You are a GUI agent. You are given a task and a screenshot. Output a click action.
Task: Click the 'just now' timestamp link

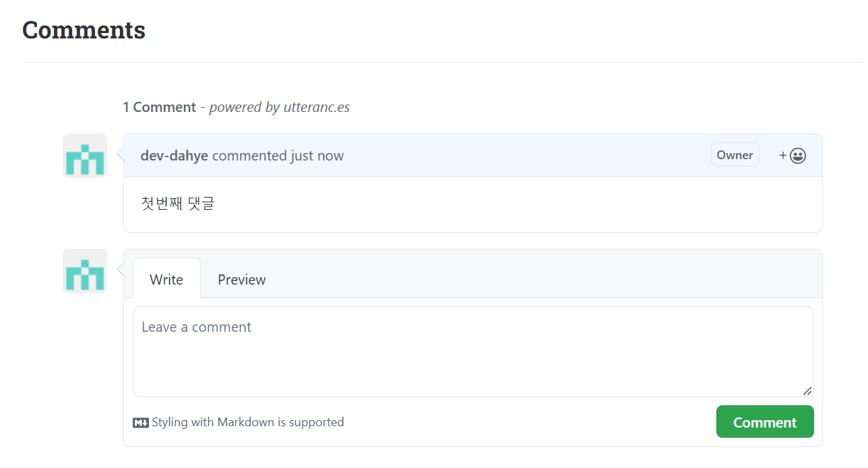click(317, 156)
